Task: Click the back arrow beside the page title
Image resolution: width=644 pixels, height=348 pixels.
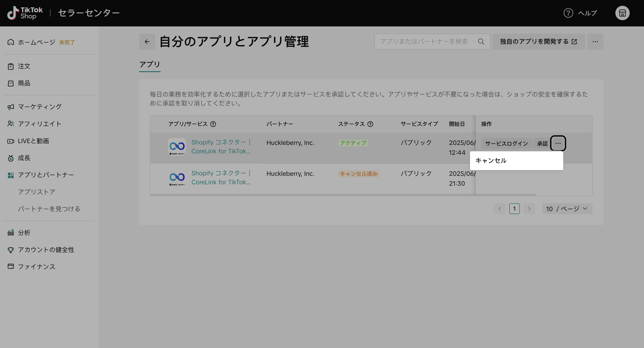Action: pyautogui.click(x=147, y=42)
